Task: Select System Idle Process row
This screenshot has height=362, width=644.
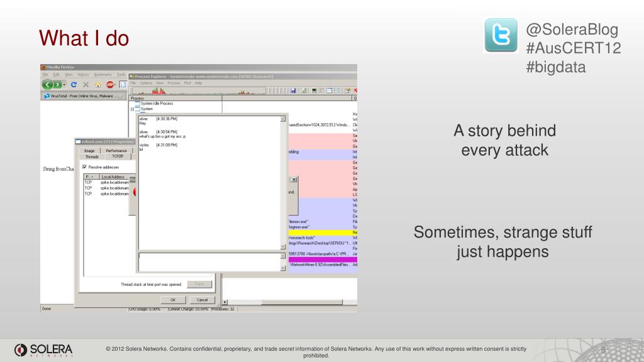Action: 157,104
